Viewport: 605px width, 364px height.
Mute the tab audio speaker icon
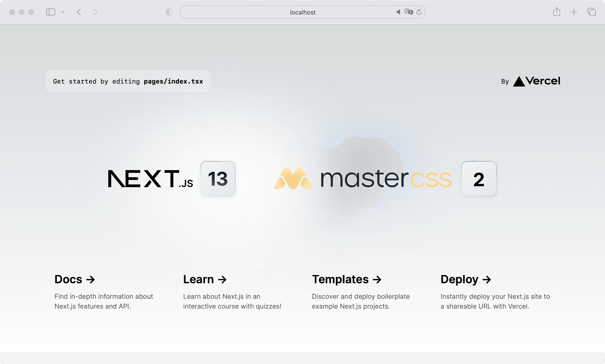pyautogui.click(x=398, y=12)
